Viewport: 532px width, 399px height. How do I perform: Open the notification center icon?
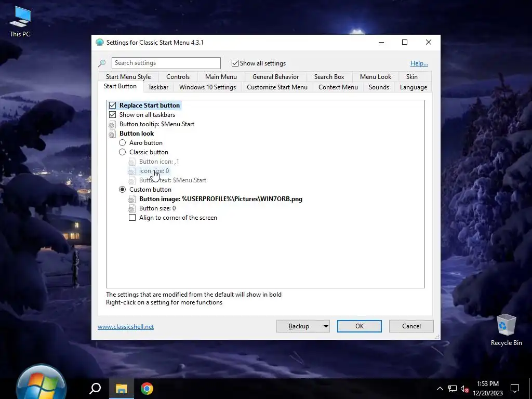tap(515, 389)
